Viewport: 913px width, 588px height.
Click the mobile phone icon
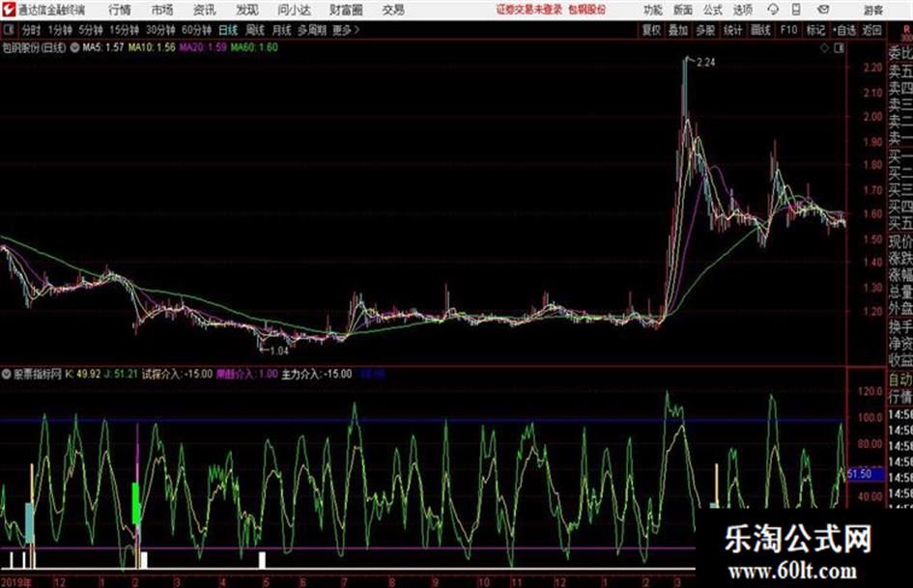coord(796,10)
